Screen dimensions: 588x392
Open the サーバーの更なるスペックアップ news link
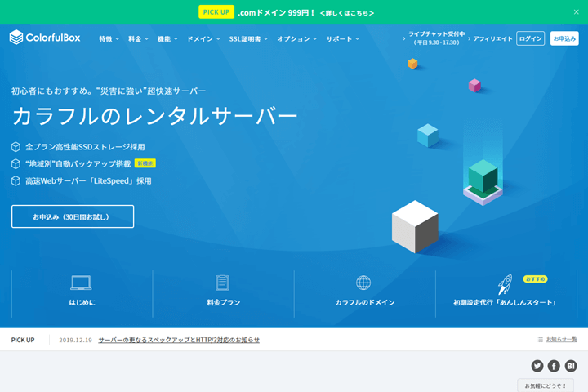click(179, 340)
